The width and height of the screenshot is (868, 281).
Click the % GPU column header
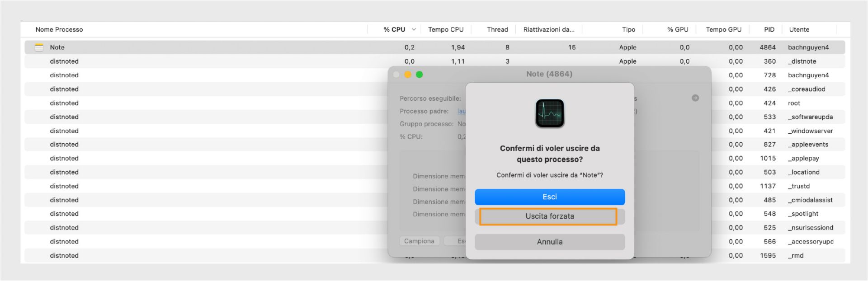(678, 29)
